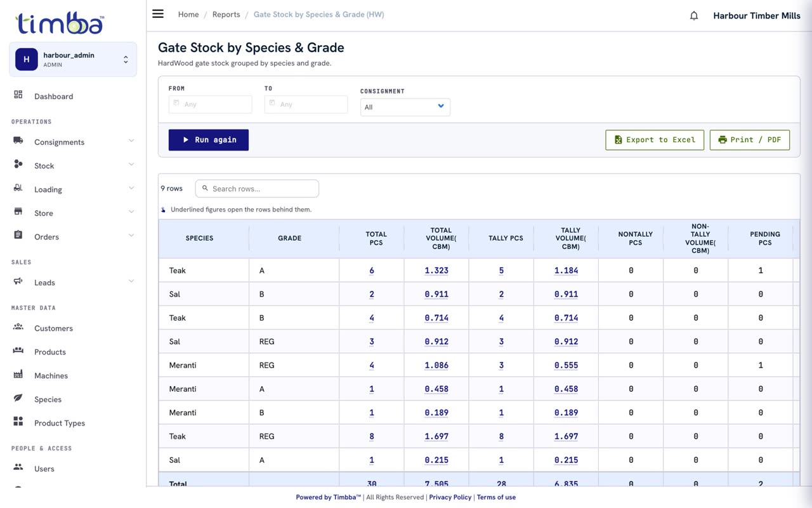
Task: Open the Consignment dropdown
Action: coord(405,107)
